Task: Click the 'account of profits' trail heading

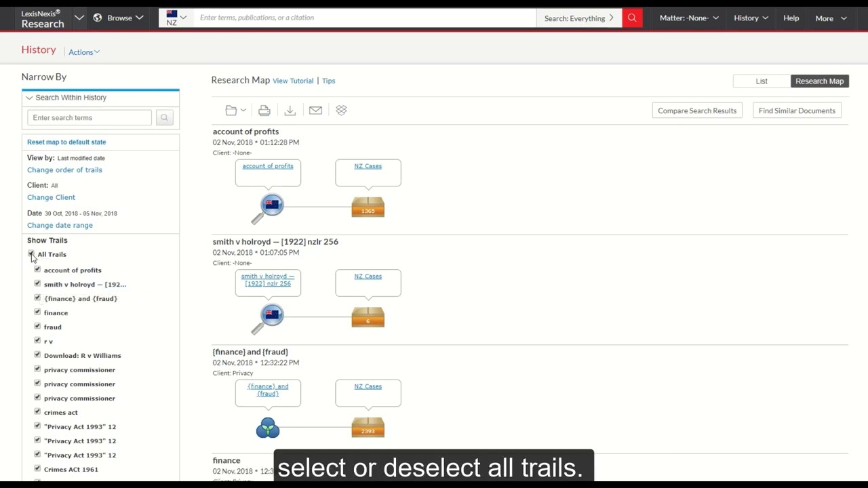Action: 245,131
